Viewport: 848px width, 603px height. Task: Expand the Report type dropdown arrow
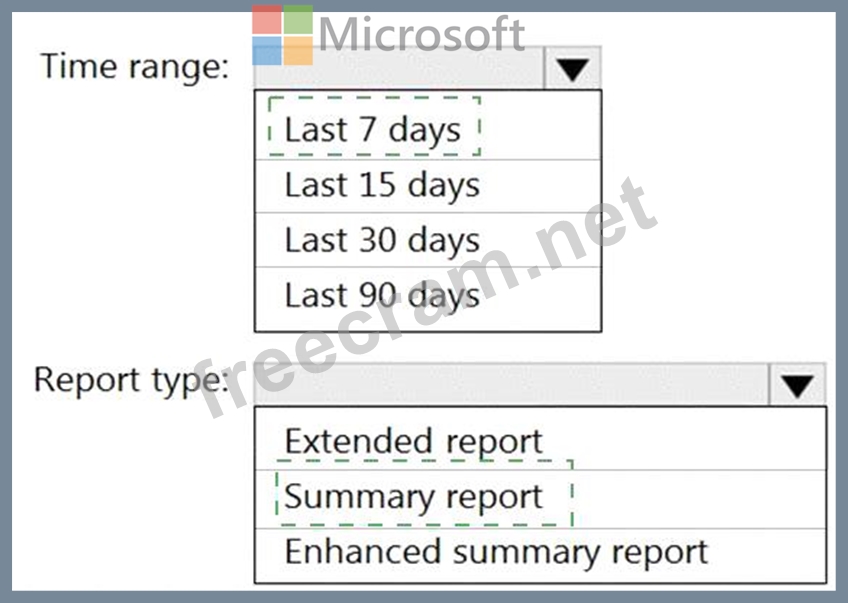click(x=797, y=385)
